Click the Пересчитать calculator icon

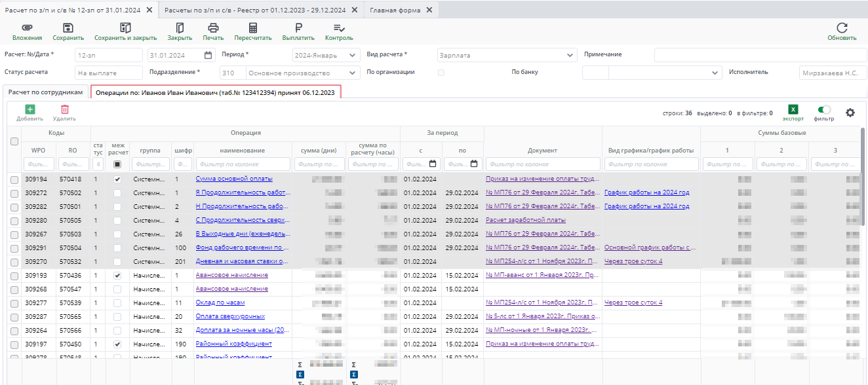[x=252, y=28]
